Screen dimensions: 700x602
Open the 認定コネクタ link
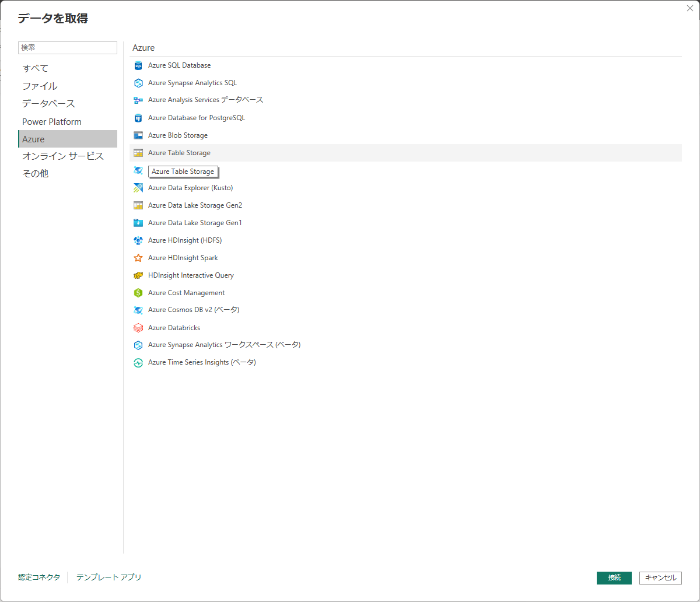(x=38, y=577)
